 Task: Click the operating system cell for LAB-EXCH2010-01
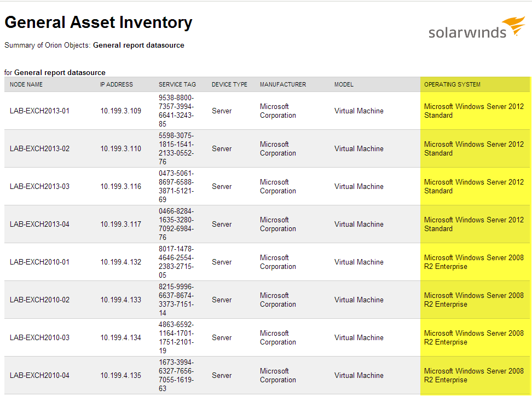pos(473,262)
